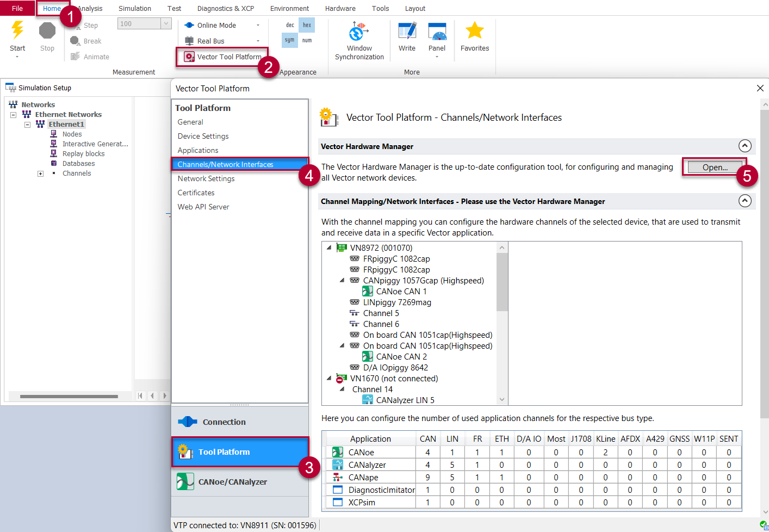The width and height of the screenshot is (769, 532).
Task: Collapse the Channel Mapping section
Action: click(745, 201)
